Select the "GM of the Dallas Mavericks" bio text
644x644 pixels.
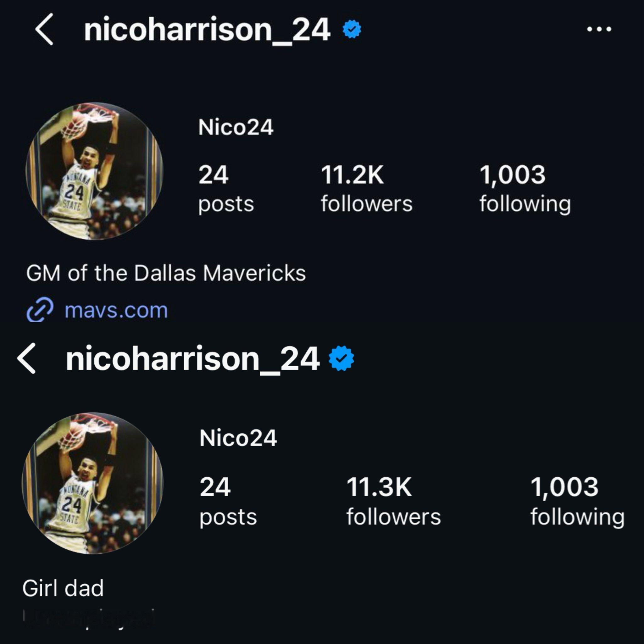coord(166,273)
